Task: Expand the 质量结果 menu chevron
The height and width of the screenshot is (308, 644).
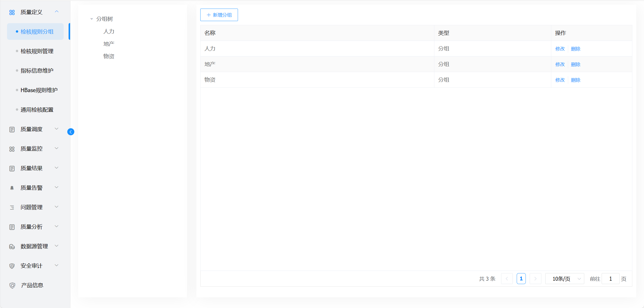Action: click(x=56, y=168)
